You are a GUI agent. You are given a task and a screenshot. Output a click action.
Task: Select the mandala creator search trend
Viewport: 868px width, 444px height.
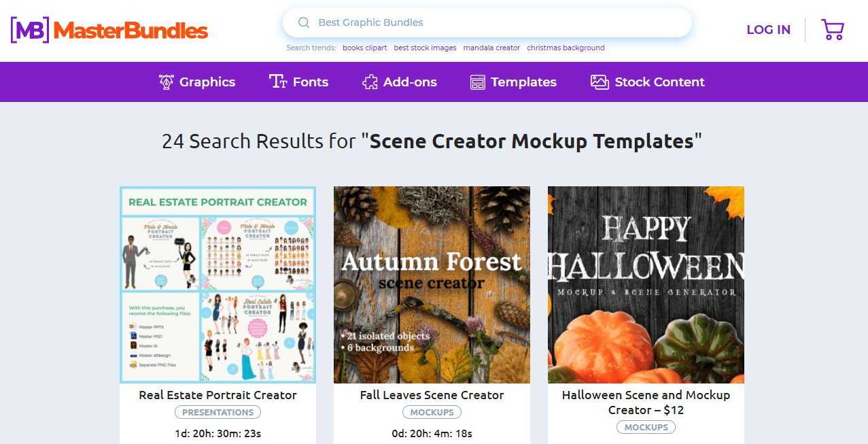[491, 48]
